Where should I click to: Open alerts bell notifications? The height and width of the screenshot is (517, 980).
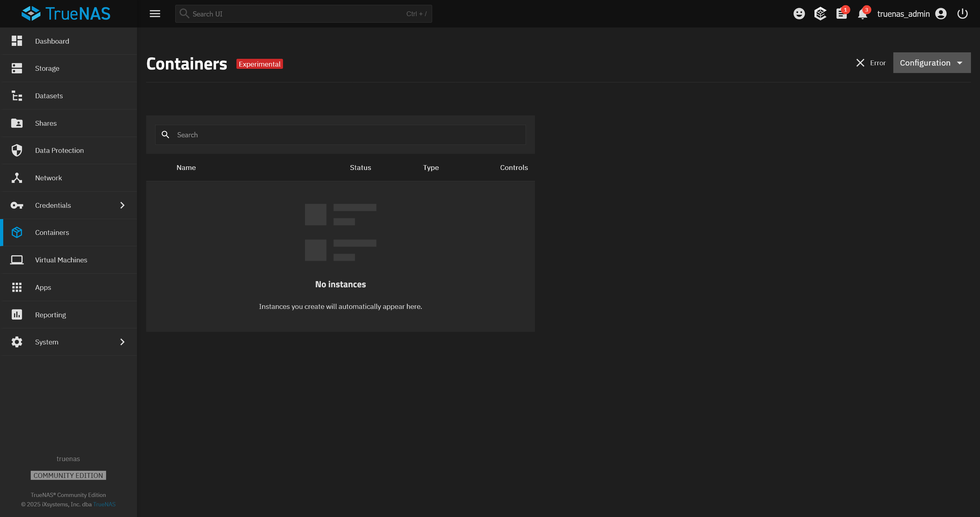[863, 14]
